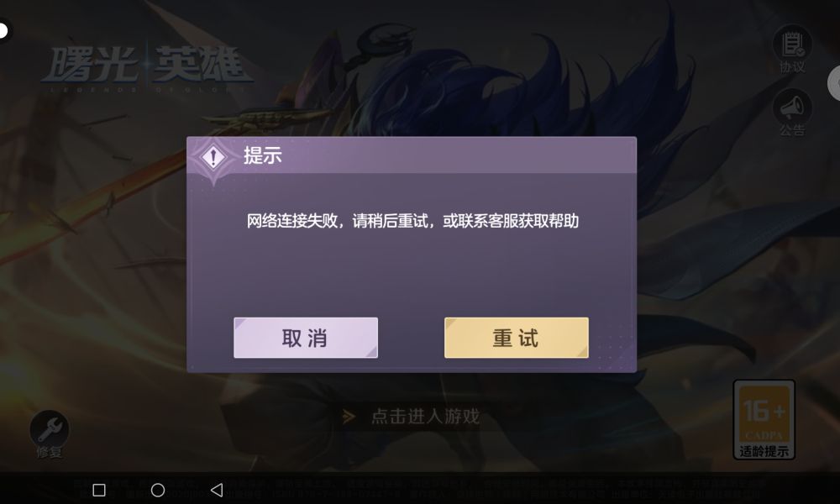This screenshot has height=504, width=840.
Task: Tap the white dot at top-left corner
Action: [x=3, y=30]
